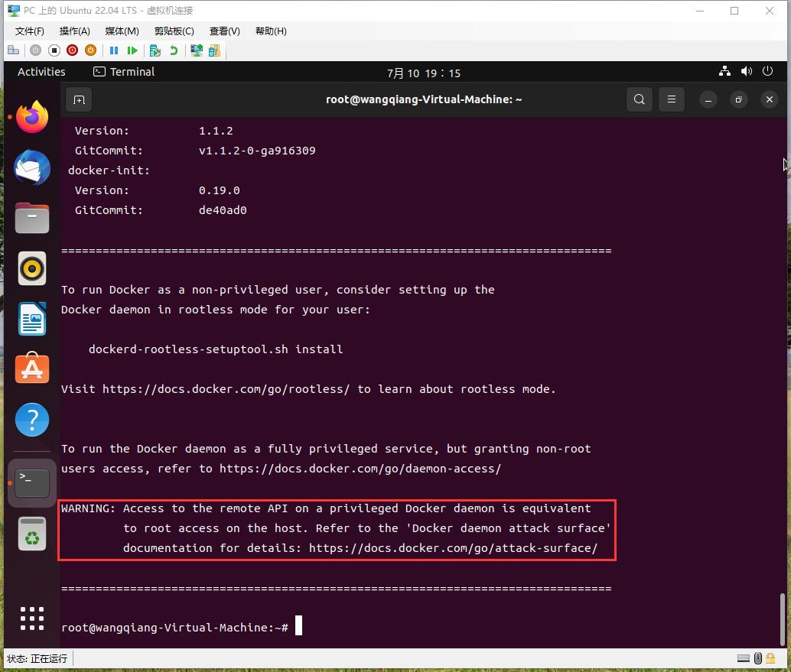The height and width of the screenshot is (672, 791).
Task: Send Ctrl+Alt+Delete using the toolbar icon
Action: (x=14, y=50)
